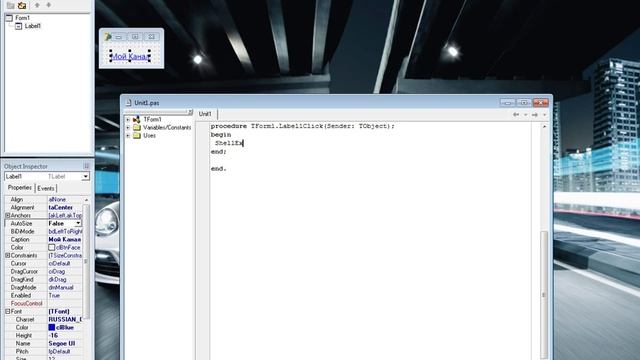Screen dimensions: 640x360
Task: Click the Uses folder icon in Code Explorer
Action: point(137,136)
